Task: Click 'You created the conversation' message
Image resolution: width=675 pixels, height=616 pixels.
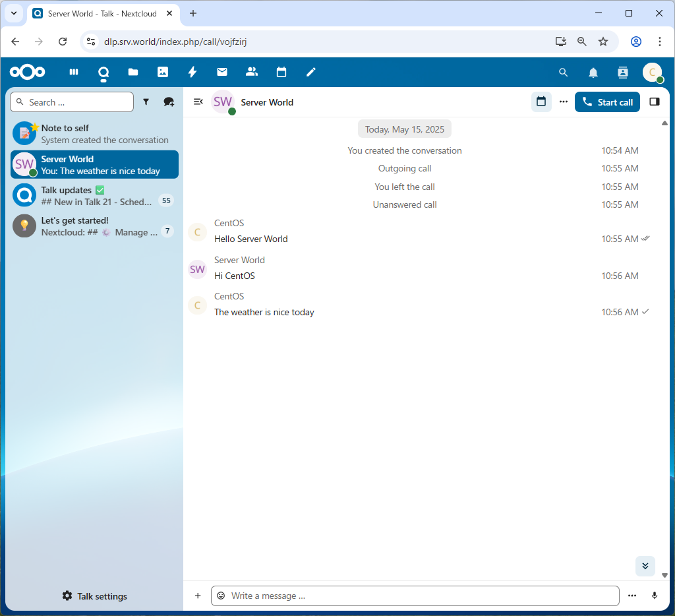Action: 405,150
